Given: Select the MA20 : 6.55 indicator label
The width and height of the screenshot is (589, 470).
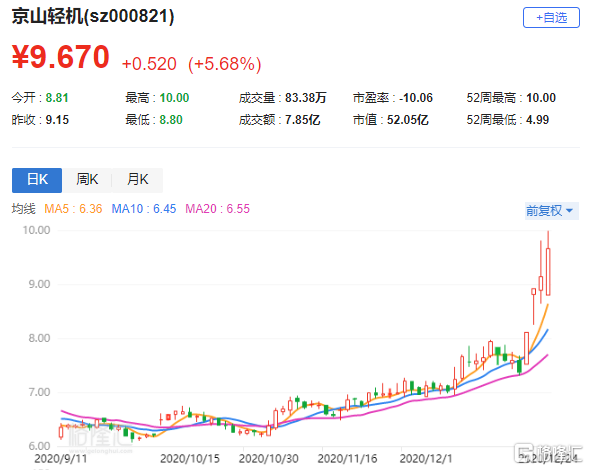Looking at the screenshot, I should coord(217,209).
